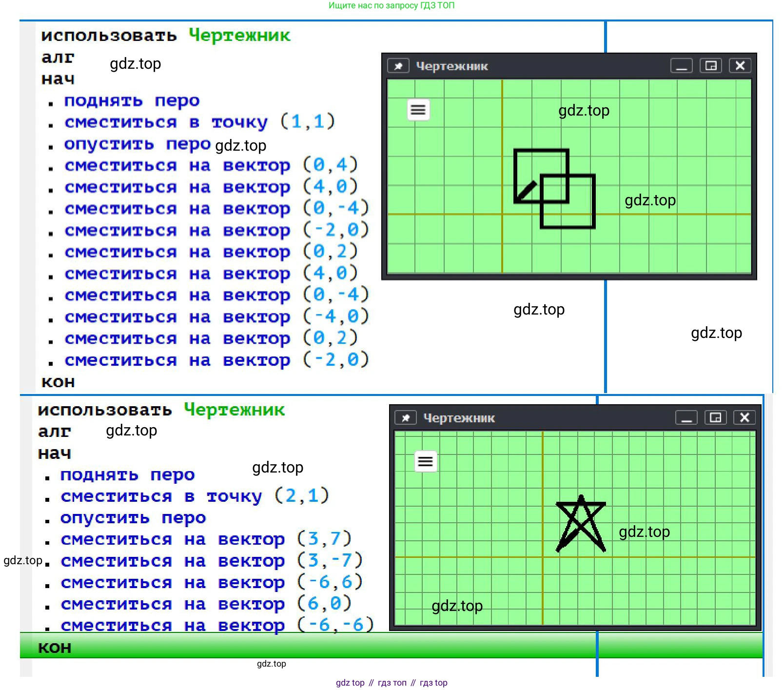Click 'нач' in the first program
Viewport: 784px width, 690px height.
click(58, 79)
